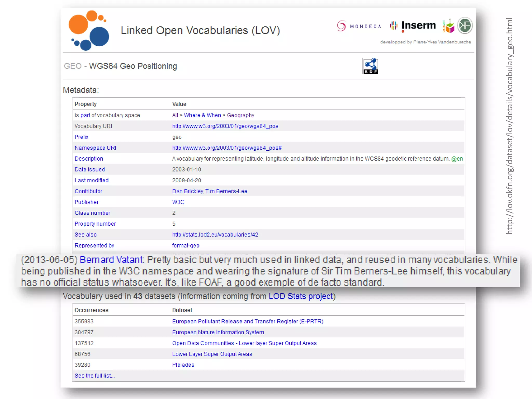
Task: Click the 'Dataset' column header
Action: point(182,310)
